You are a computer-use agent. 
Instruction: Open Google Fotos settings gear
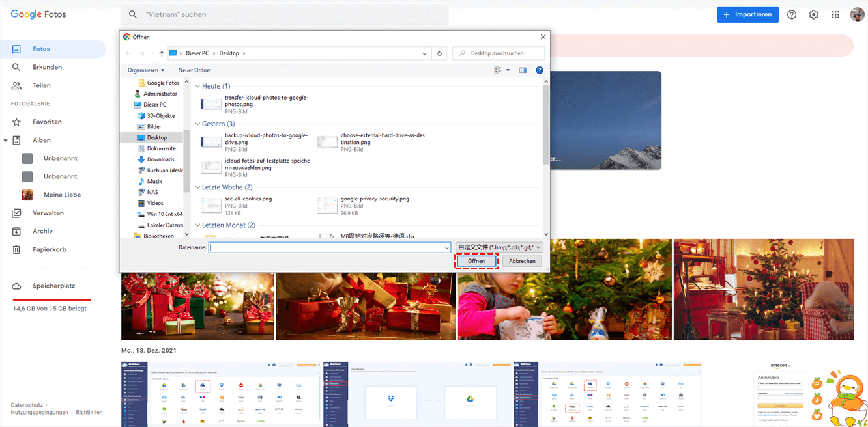814,15
